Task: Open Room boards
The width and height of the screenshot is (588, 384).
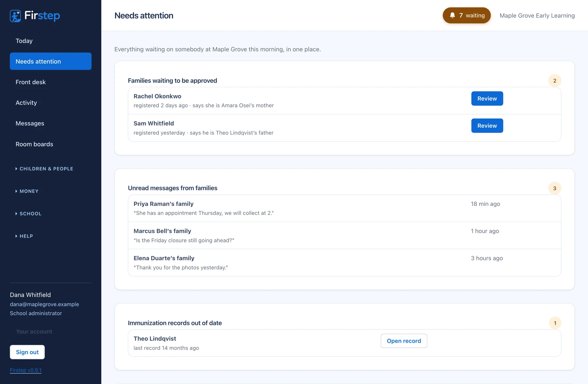Action: [x=51, y=144]
